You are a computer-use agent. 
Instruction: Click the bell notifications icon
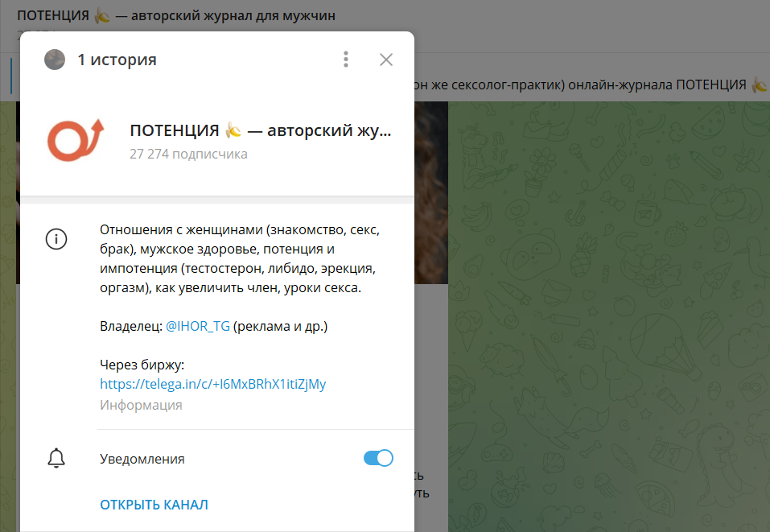(x=56, y=458)
